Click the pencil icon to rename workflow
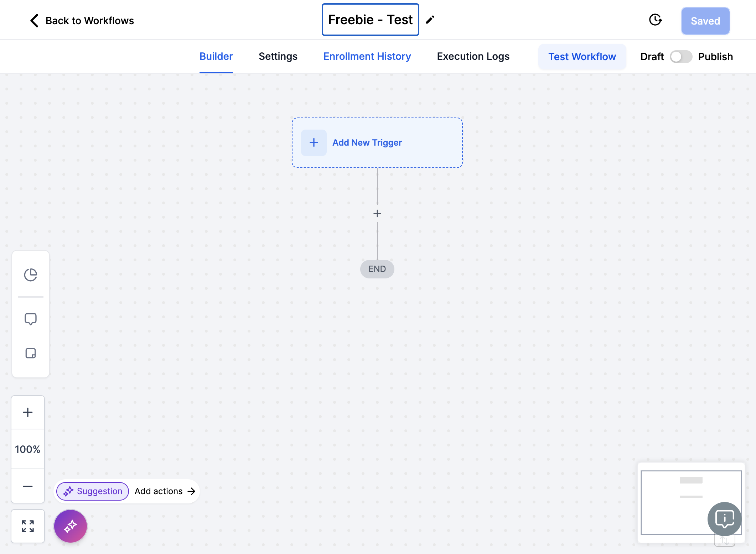Image resolution: width=756 pixels, height=554 pixels. 430,20
